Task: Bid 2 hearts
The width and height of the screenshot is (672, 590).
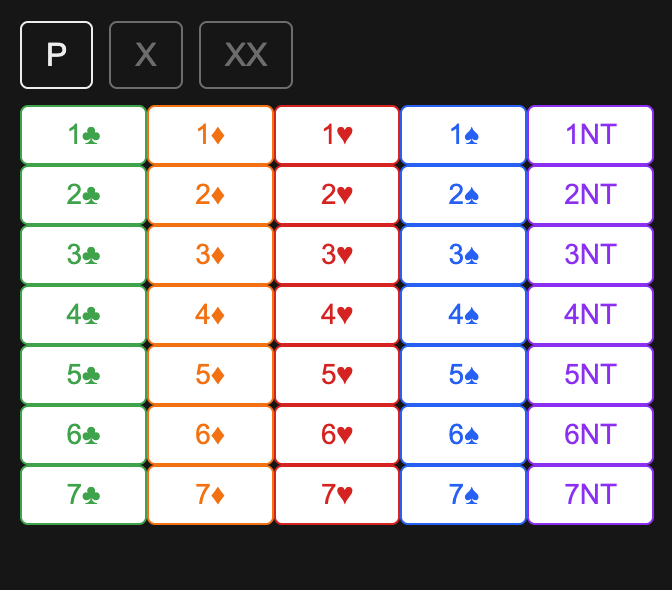Action: pyautogui.click(x=337, y=195)
